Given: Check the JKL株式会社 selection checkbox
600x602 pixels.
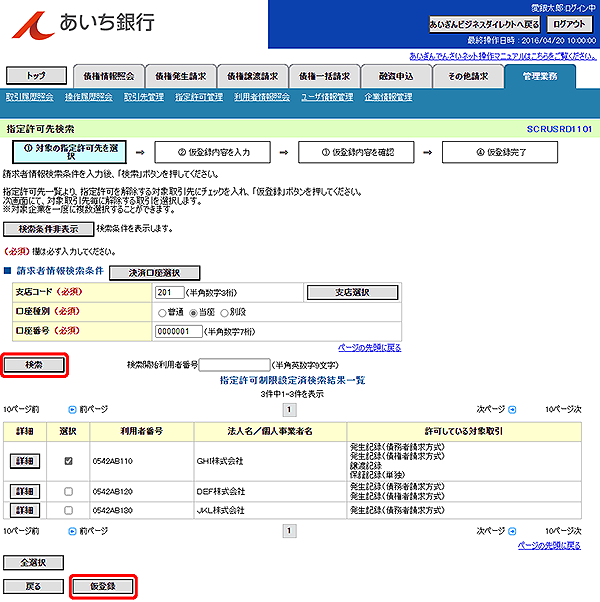Looking at the screenshot, I should tap(68, 510).
